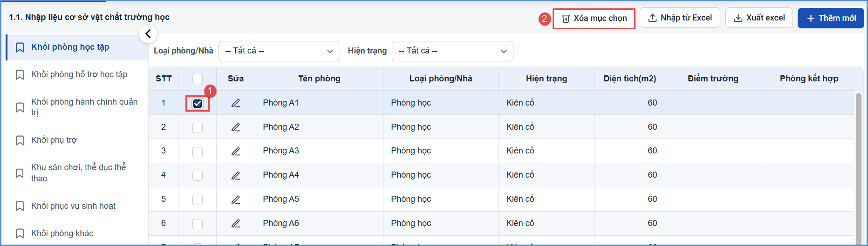Click pencil edit icon for Phòng A5
This screenshot has width=868, height=246.
coord(236,199)
